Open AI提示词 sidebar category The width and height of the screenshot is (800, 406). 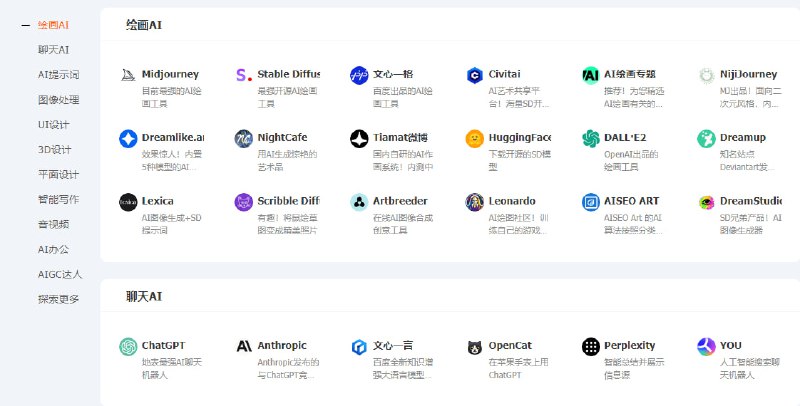(58, 75)
